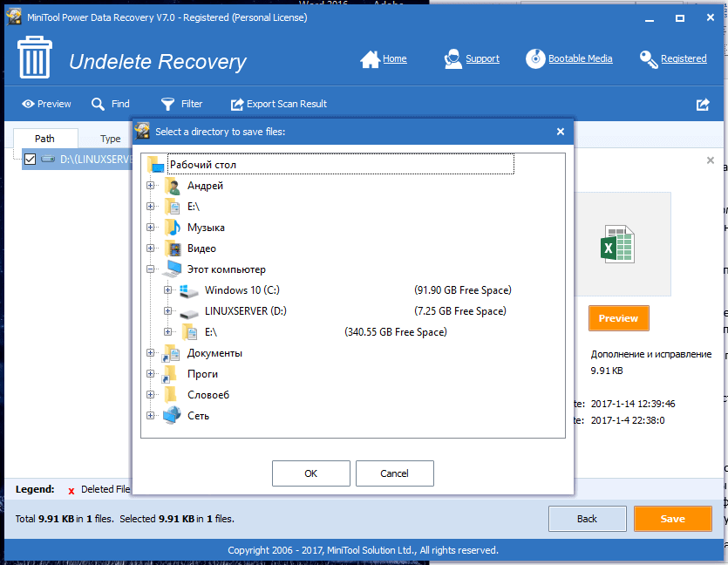Switch to the Type tab
Viewport: 728px width, 565px height.
pos(110,139)
